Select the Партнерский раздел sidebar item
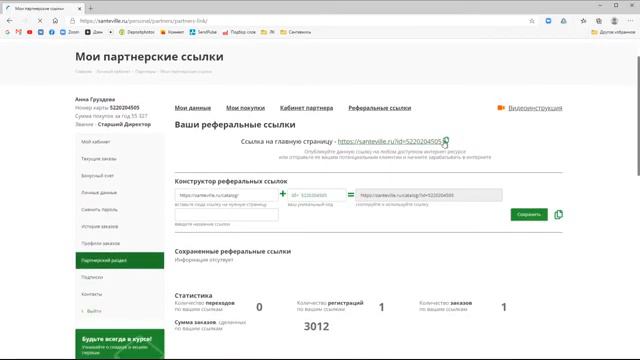The image size is (640, 360). 120,260
